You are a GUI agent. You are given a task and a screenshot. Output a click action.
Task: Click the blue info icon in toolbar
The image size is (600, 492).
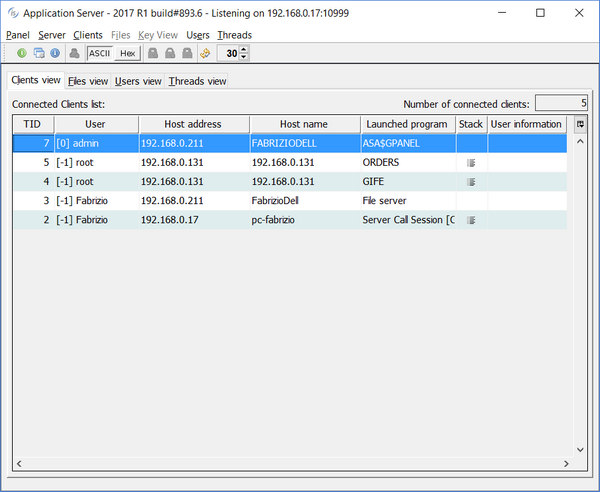tap(54, 53)
